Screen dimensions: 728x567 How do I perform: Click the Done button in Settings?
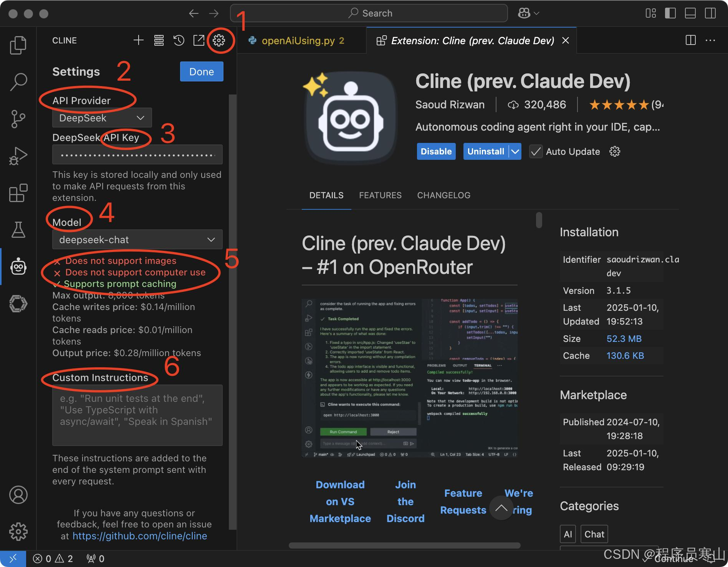coord(202,72)
